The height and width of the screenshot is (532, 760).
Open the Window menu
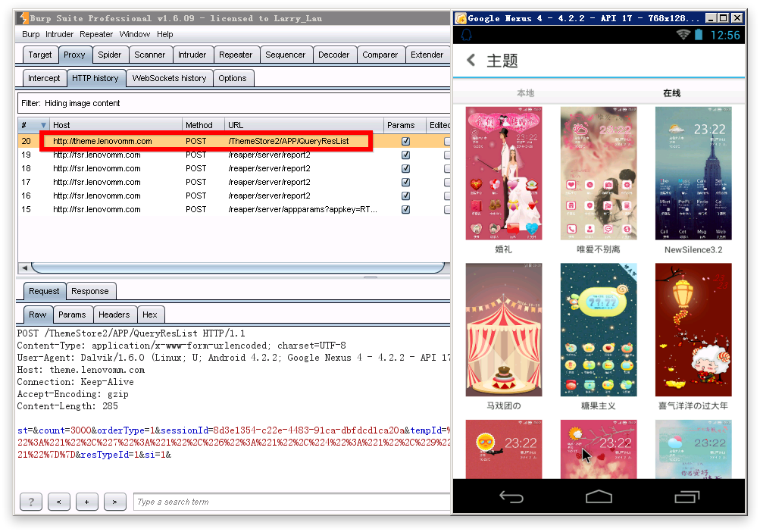pyautogui.click(x=134, y=34)
